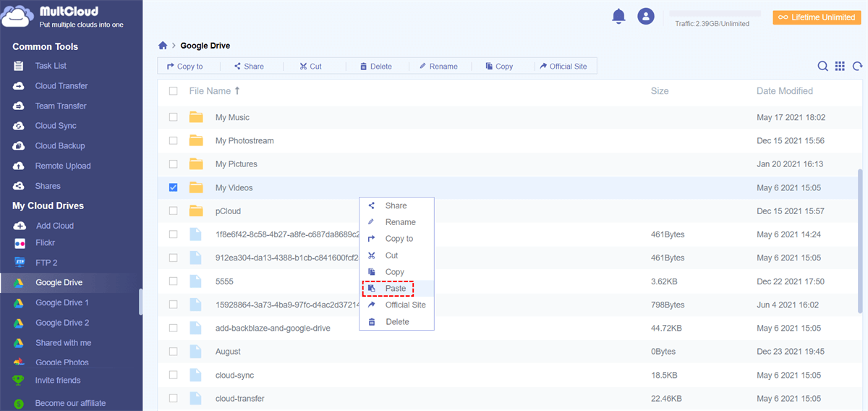Open Task List in sidebar
The image size is (868, 411).
pyautogui.click(x=51, y=66)
